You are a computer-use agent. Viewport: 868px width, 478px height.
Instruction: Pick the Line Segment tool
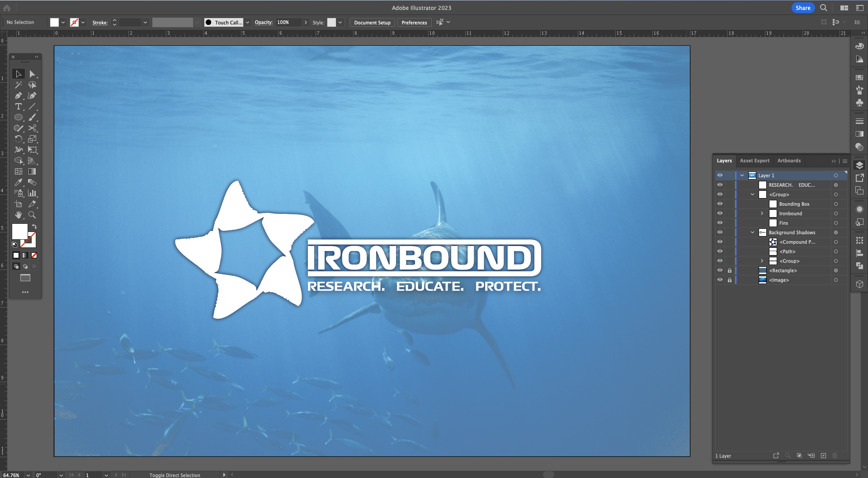(32, 106)
